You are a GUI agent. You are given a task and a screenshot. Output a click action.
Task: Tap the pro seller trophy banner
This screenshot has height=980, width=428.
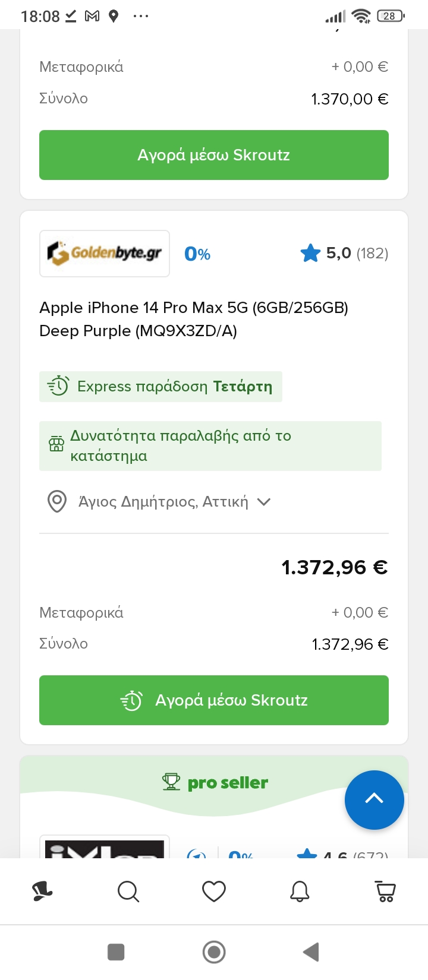click(x=215, y=783)
